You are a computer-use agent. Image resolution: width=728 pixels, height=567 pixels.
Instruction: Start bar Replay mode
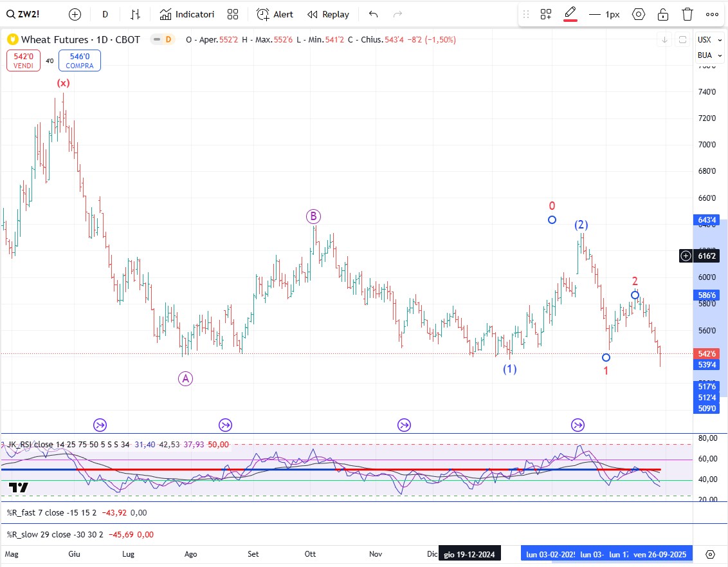(328, 14)
